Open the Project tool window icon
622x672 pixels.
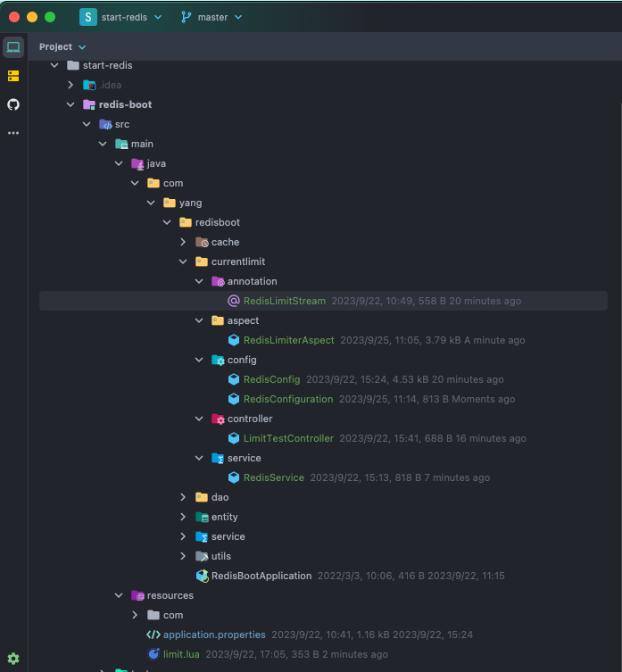pyautogui.click(x=13, y=47)
